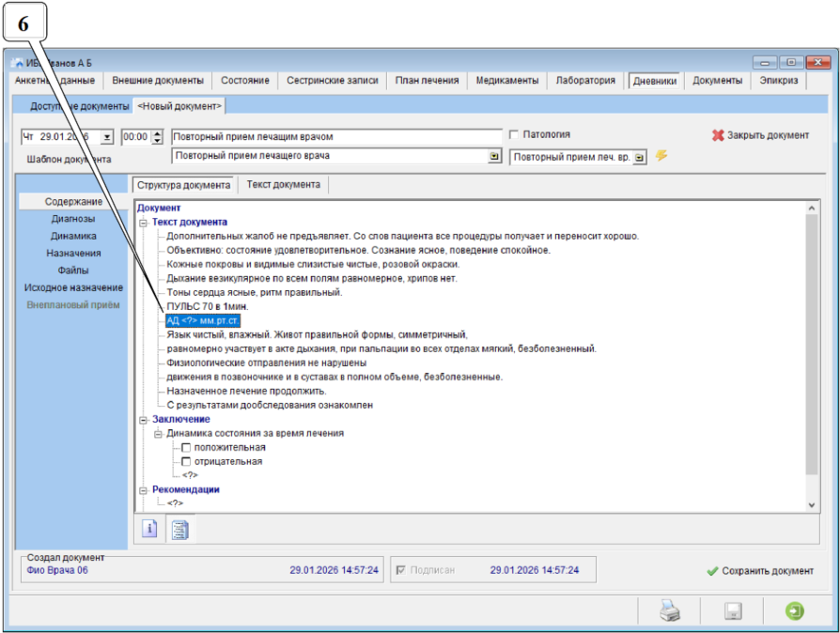Open the Текст документа tab

283,185
